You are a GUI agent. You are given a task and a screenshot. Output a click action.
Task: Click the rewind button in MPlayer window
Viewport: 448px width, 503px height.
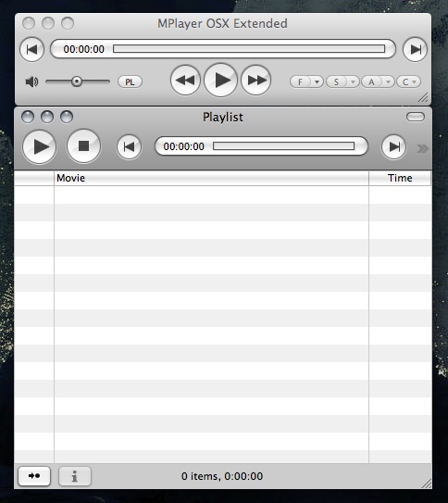[185, 81]
